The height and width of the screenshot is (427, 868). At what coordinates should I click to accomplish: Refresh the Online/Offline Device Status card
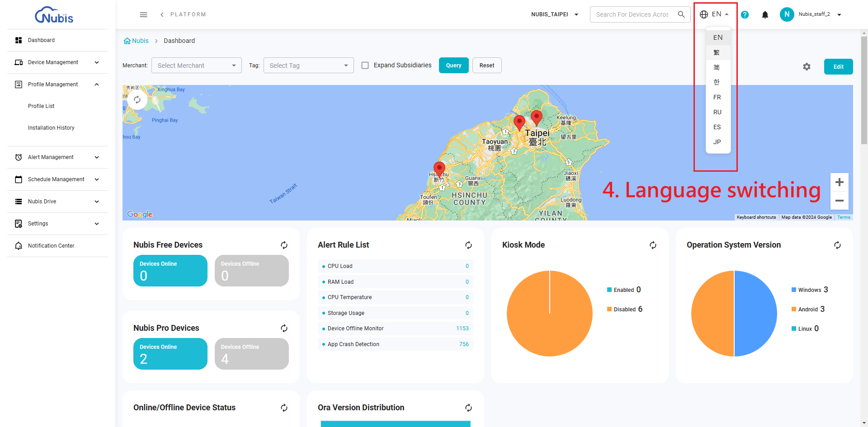click(284, 408)
